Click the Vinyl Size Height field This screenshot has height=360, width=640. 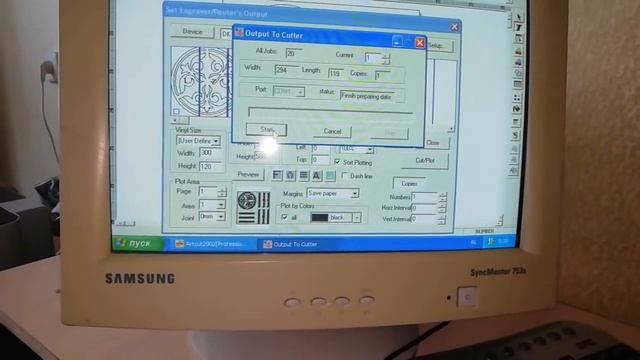(x=211, y=166)
